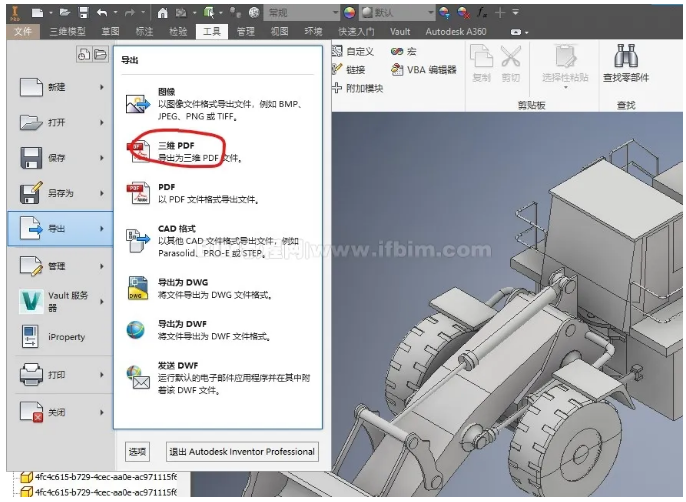This screenshot has width=686, height=502.
Task: Click the open documents folder icon atop menu
Action: tap(100, 54)
